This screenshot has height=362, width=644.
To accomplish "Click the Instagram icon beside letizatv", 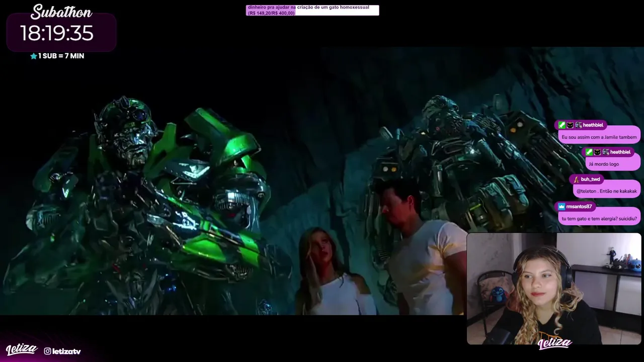I will click(x=47, y=351).
